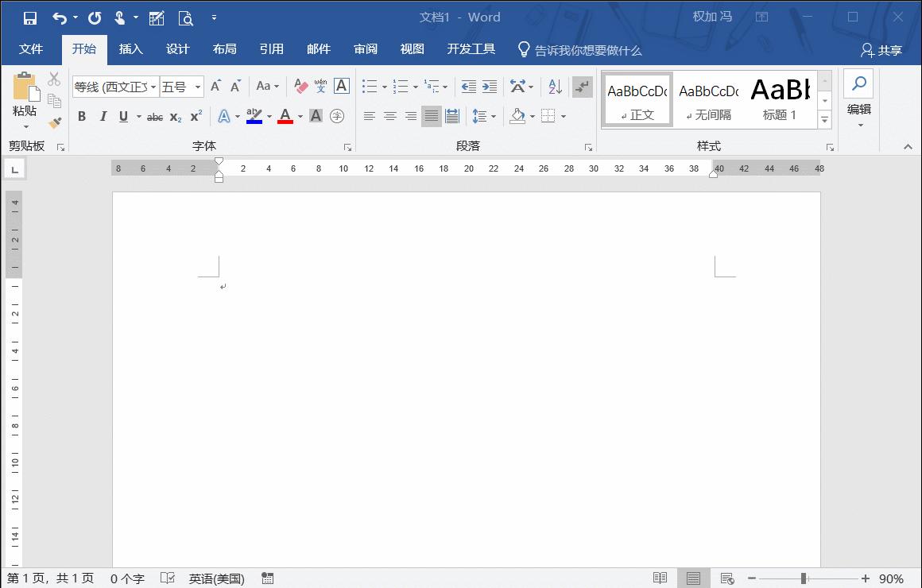Select the subscript icon
The width and height of the screenshot is (922, 588).
click(175, 117)
